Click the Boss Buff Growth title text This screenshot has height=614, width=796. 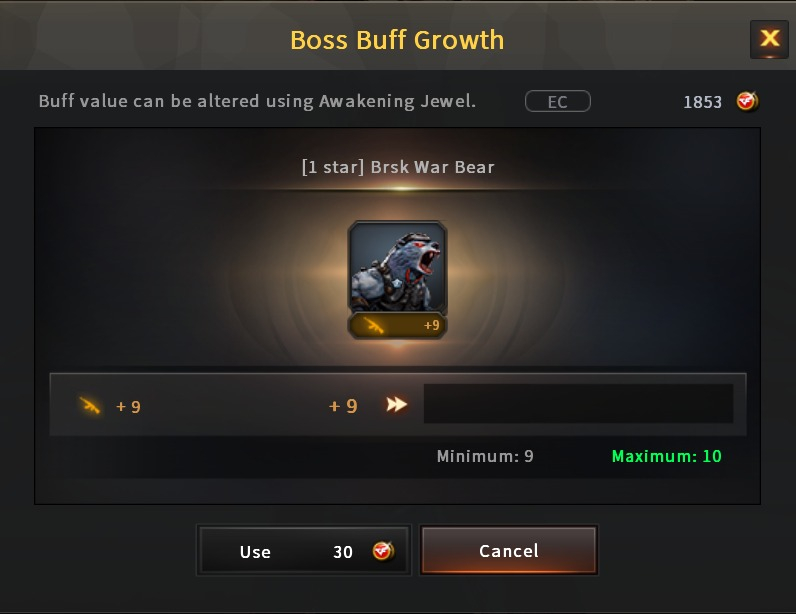(397, 40)
